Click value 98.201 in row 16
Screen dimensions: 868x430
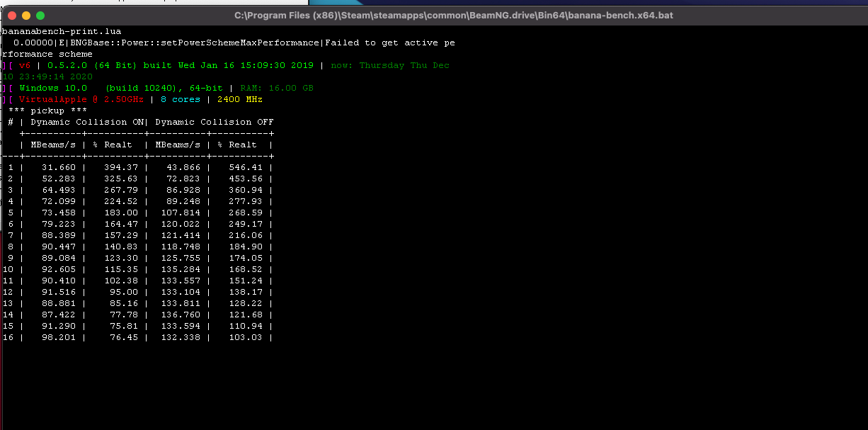pyautogui.click(x=59, y=337)
